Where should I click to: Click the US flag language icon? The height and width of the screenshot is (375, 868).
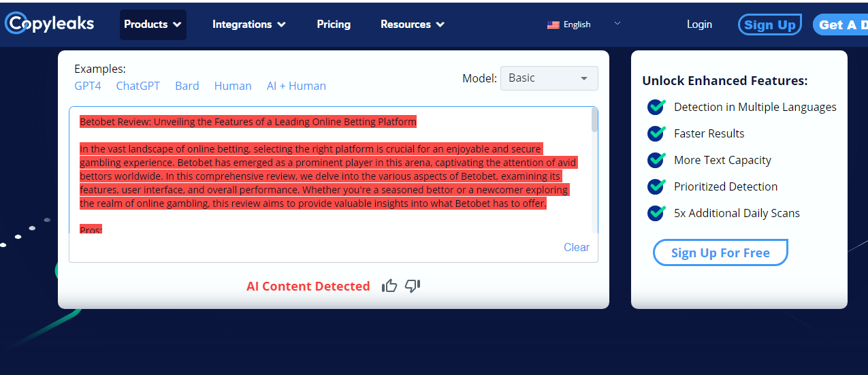(x=553, y=25)
